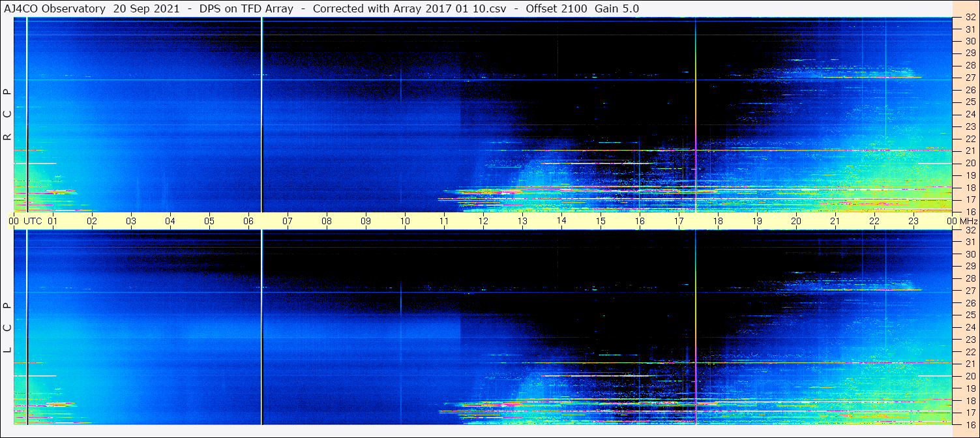The width and height of the screenshot is (980, 438).
Task: Click the Gain 5.0 text in header
Action: click(616, 8)
